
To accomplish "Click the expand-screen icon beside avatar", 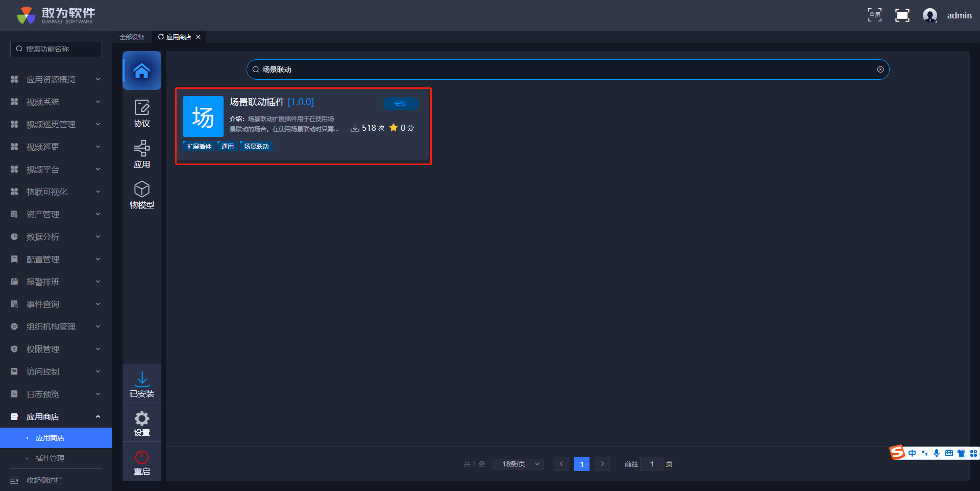I will pyautogui.click(x=902, y=15).
